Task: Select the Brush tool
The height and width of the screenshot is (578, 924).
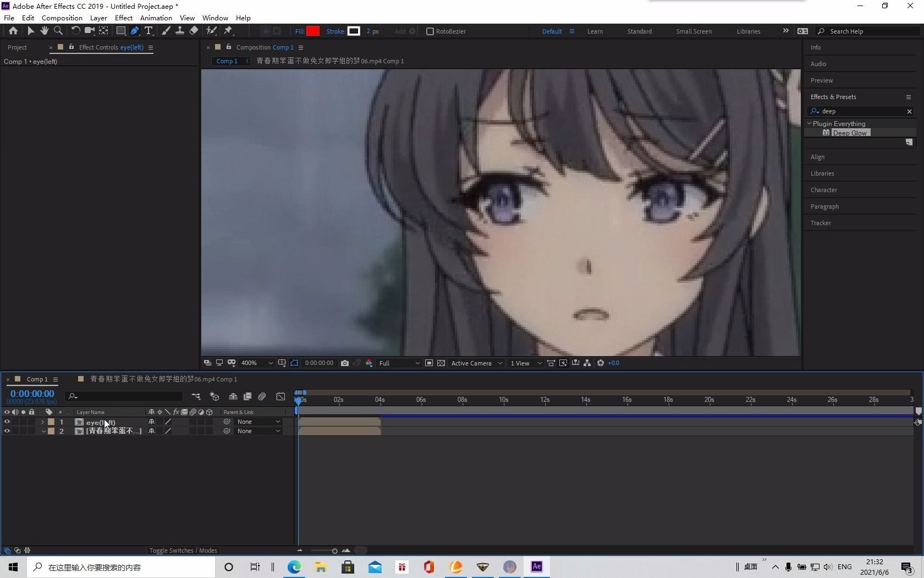Action: coord(166,31)
